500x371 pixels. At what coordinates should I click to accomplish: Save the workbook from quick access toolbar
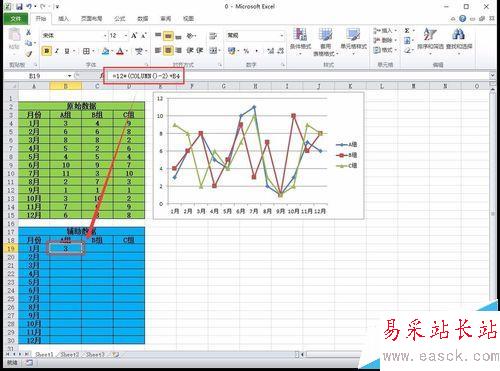click(19, 6)
